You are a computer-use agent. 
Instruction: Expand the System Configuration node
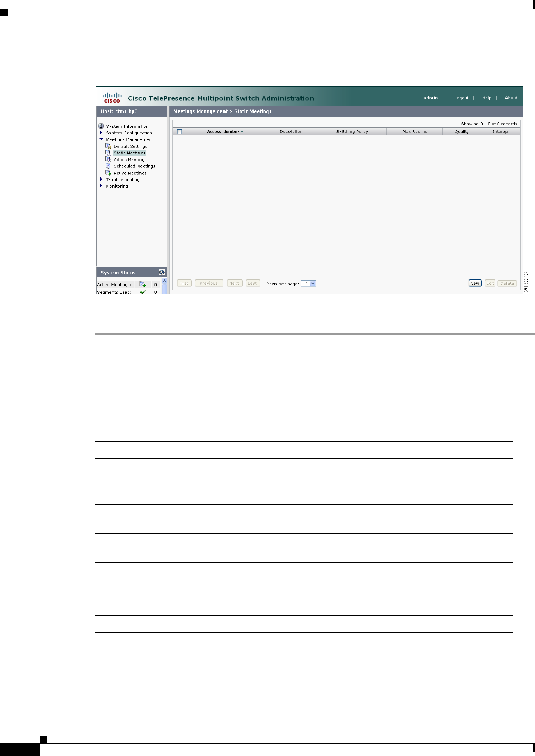coord(101,133)
